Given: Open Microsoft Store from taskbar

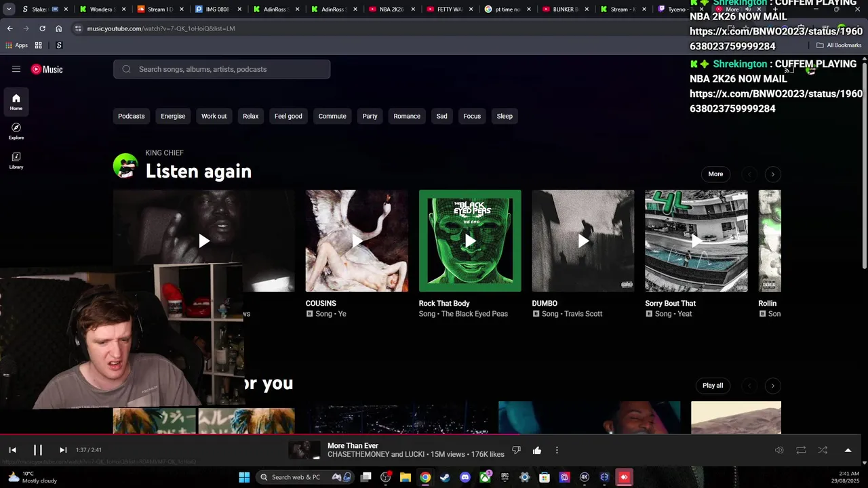Looking at the screenshot, I should pos(545,477).
